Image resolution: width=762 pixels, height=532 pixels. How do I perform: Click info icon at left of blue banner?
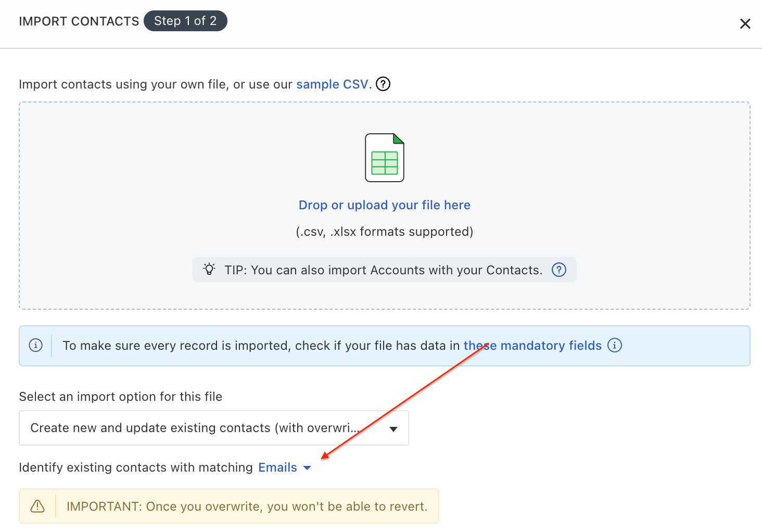35,345
